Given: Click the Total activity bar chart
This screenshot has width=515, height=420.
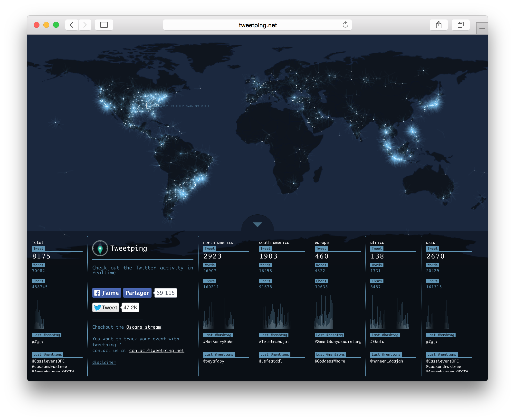Looking at the screenshot, I should click(38, 314).
